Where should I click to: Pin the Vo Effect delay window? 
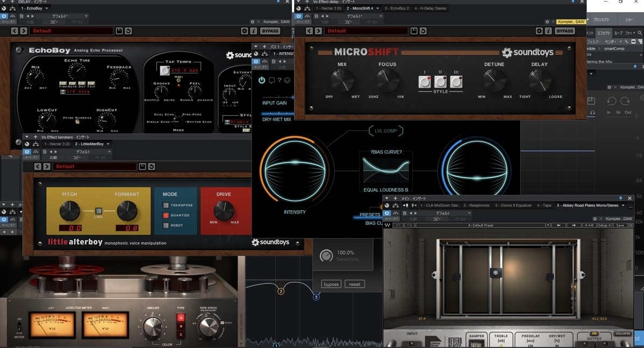[573, 2]
